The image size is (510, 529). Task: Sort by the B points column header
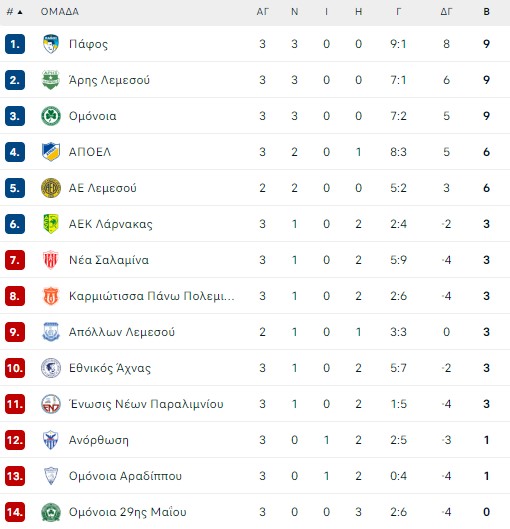coord(486,12)
